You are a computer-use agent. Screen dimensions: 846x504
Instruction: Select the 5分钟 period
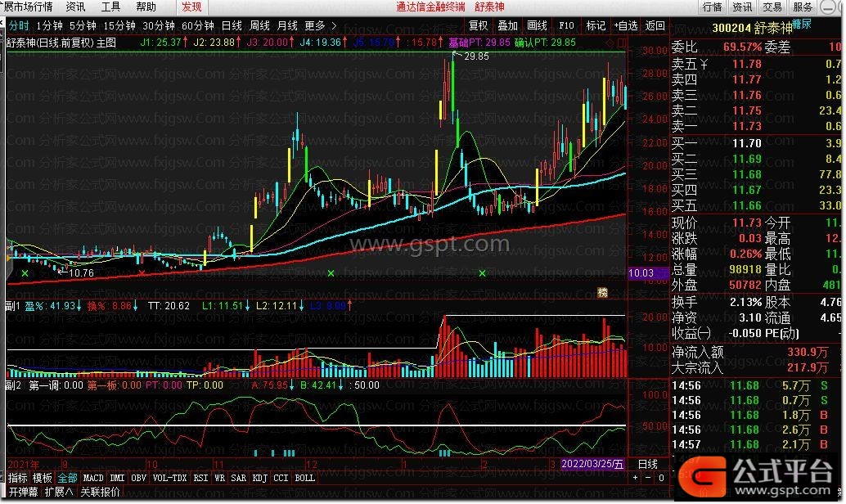(x=83, y=25)
